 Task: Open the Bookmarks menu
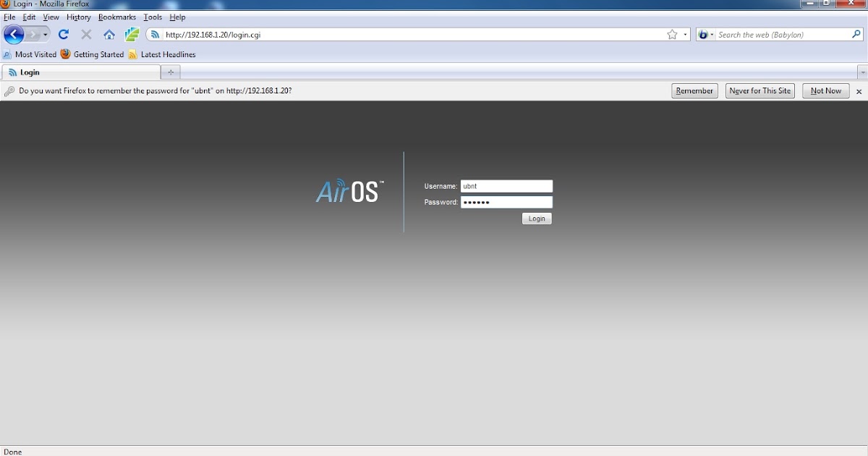tap(117, 17)
